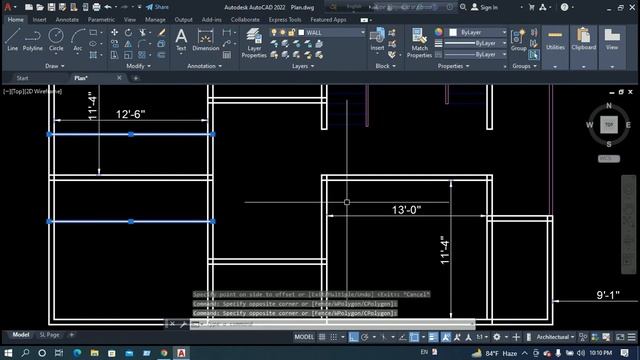Viewport: 640px width, 360px height.
Task: Click the Undo arrow icon
Action: click(108, 7)
